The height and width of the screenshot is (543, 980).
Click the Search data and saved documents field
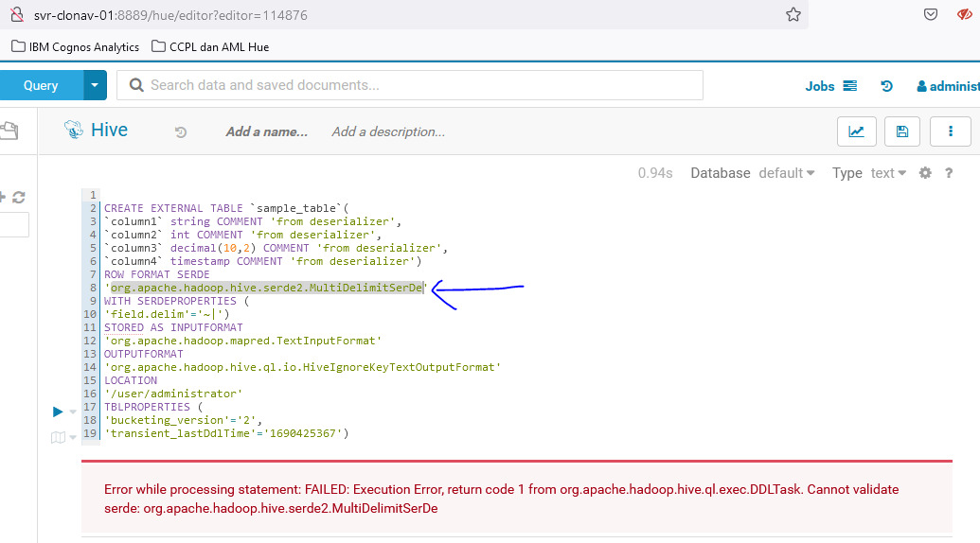417,85
